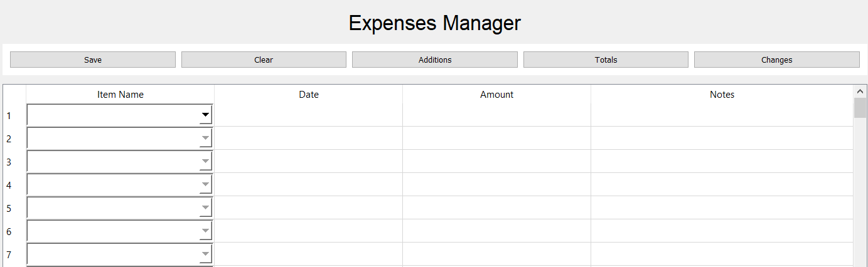Viewport: 868px width, 267px height.
Task: Open the Additions view
Action: coord(434,60)
